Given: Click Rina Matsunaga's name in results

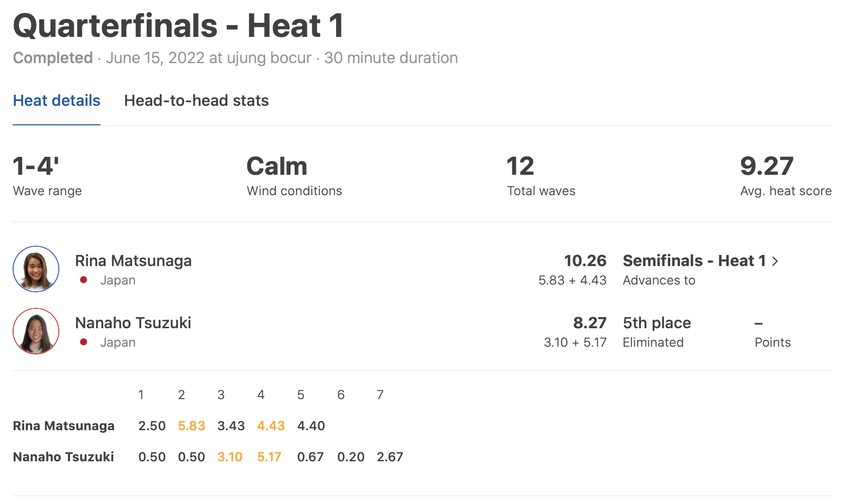Looking at the screenshot, I should pyautogui.click(x=133, y=261).
